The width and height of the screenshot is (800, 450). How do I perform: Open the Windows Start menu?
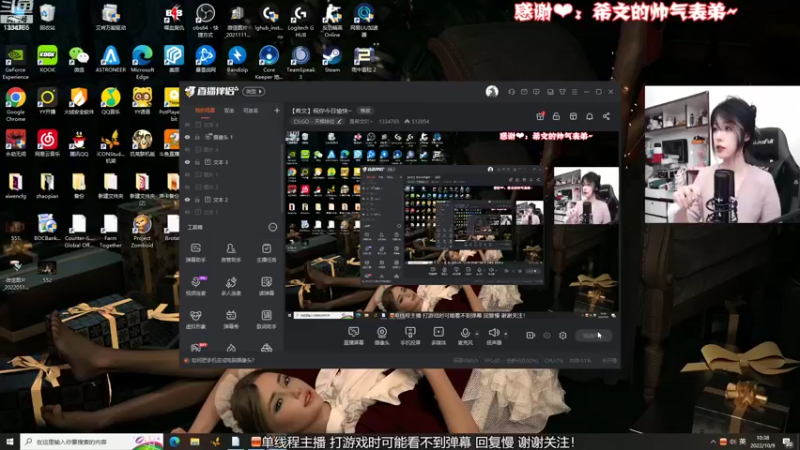point(10,442)
